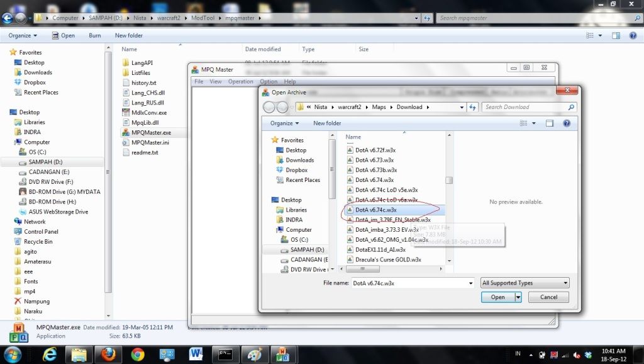
Task: Expand Explorer address bar history dropdown
Action: point(416,18)
